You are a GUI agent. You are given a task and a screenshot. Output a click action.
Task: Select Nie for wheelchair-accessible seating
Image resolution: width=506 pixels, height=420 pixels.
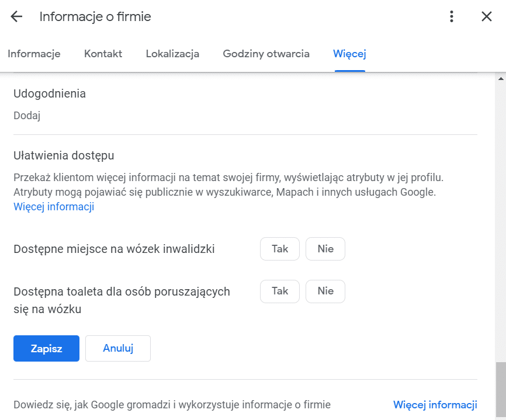coord(325,249)
